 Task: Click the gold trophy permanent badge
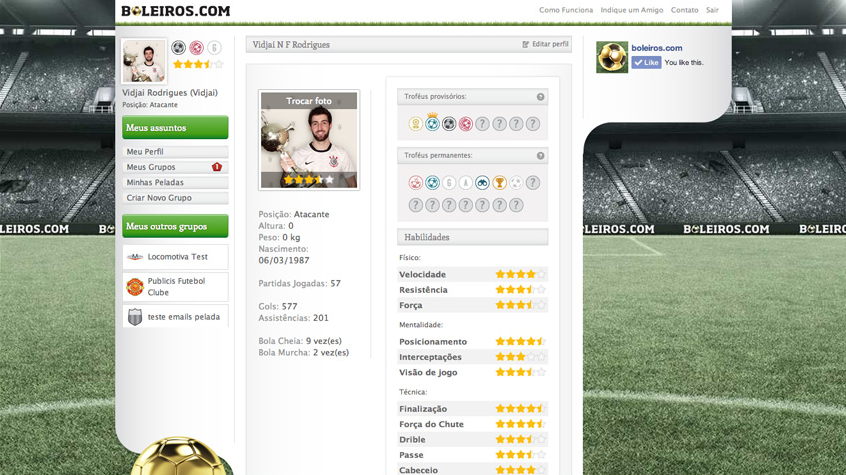pyautogui.click(x=499, y=183)
